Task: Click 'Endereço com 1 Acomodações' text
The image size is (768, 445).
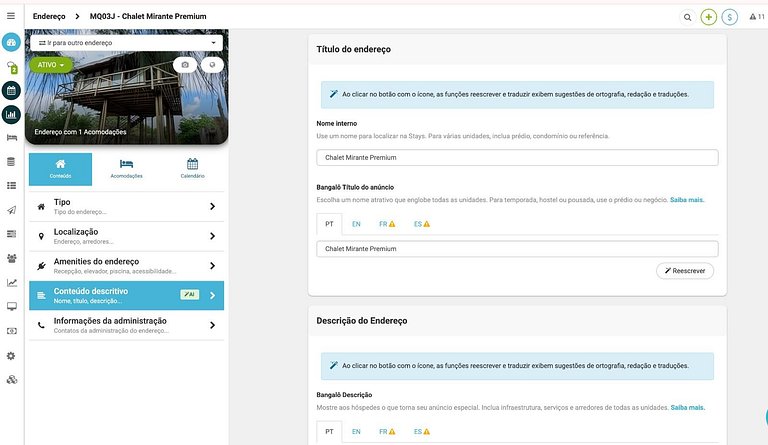Action: (80, 132)
